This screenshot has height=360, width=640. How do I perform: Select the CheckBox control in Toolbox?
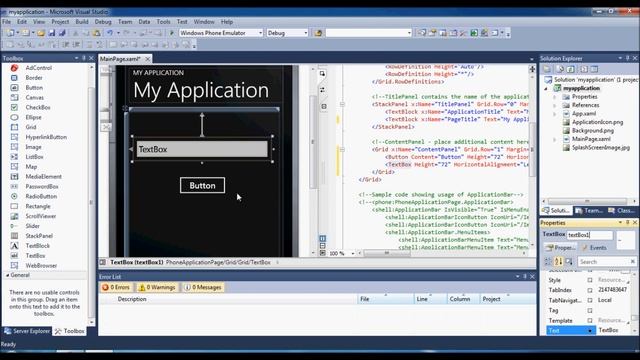coord(38,107)
